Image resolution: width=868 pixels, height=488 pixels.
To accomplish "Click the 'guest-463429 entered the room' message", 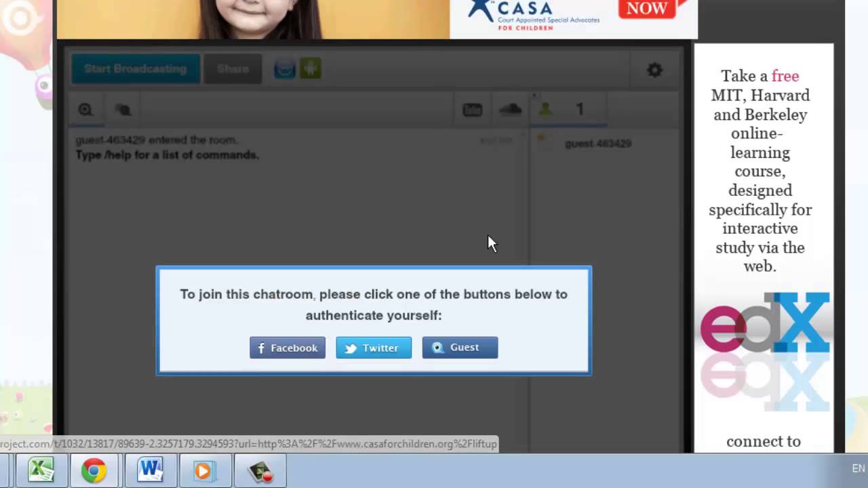I will tap(157, 140).
